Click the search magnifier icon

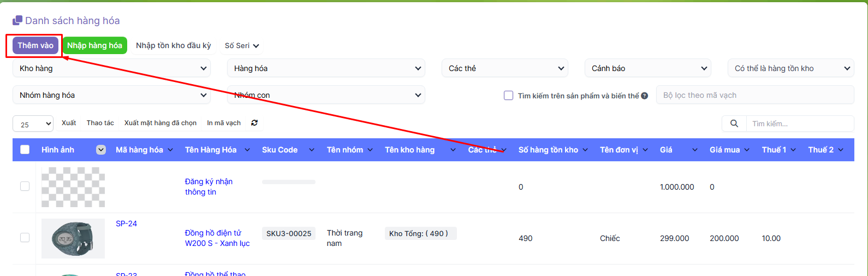pos(734,124)
